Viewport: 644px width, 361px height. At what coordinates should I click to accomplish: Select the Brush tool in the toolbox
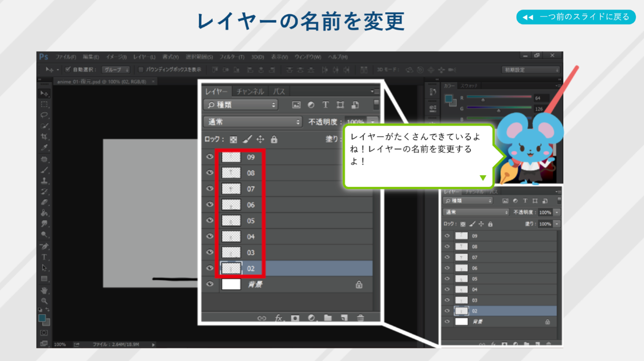[x=44, y=170]
